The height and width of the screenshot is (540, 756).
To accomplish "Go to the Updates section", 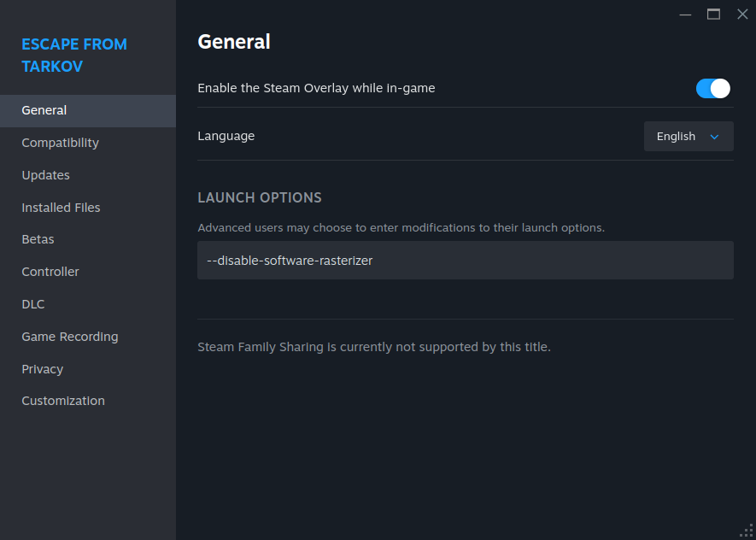I will tap(45, 175).
